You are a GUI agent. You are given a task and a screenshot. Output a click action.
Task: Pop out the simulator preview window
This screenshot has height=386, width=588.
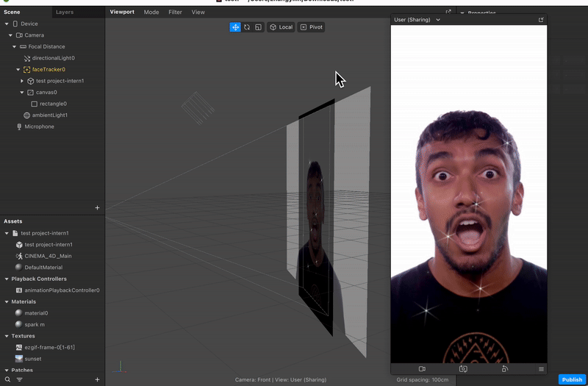point(541,20)
